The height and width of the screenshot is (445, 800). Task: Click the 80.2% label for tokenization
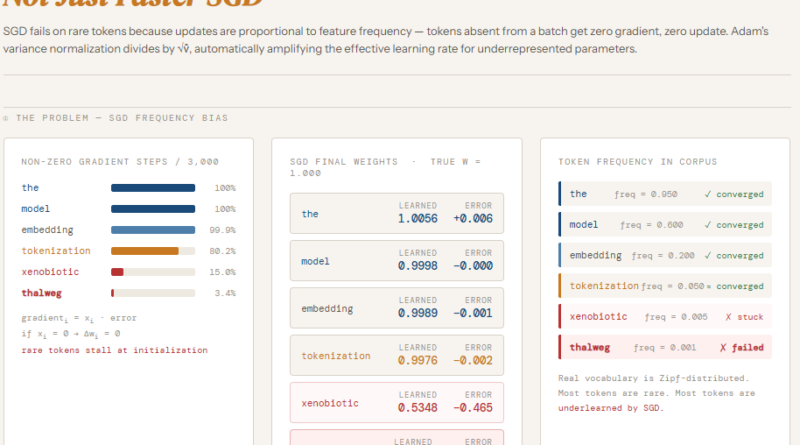pos(222,251)
